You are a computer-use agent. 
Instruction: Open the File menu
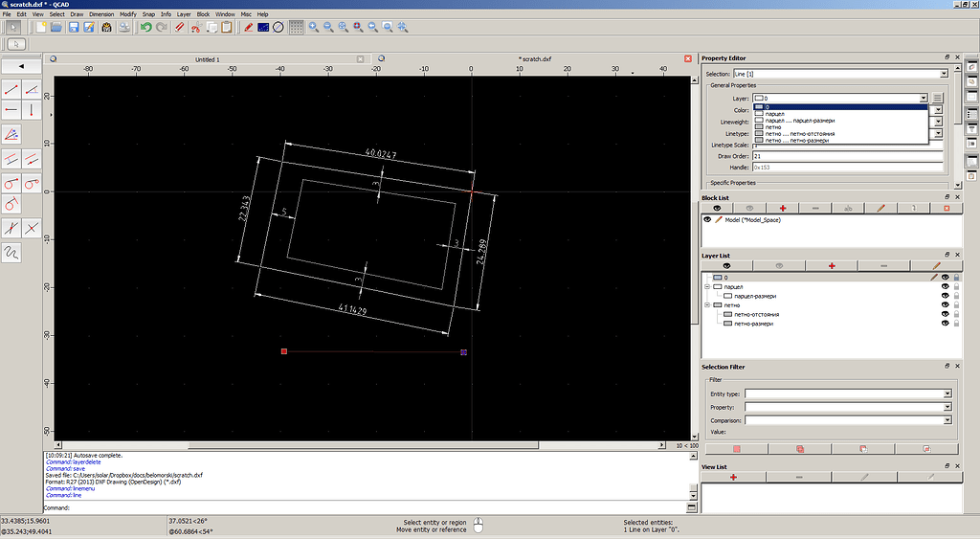[7, 13]
